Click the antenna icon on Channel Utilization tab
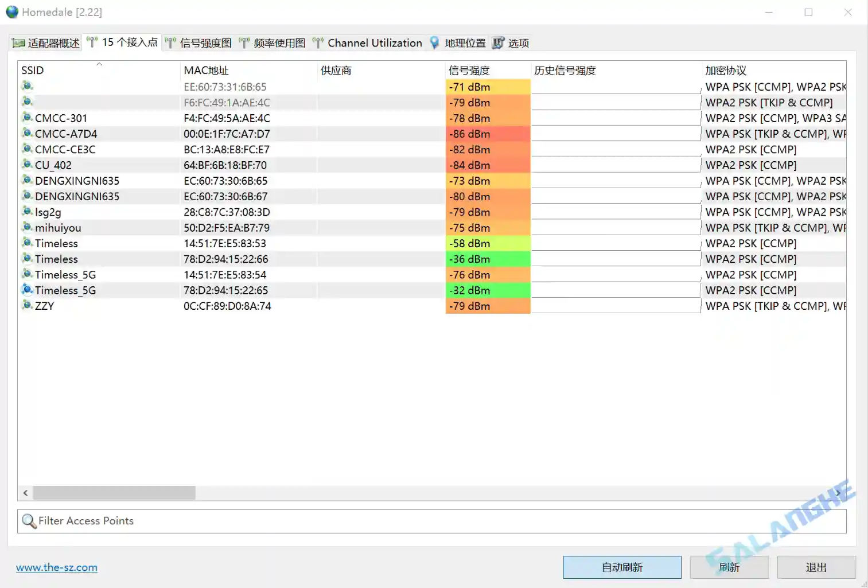The width and height of the screenshot is (868, 588). coord(317,42)
